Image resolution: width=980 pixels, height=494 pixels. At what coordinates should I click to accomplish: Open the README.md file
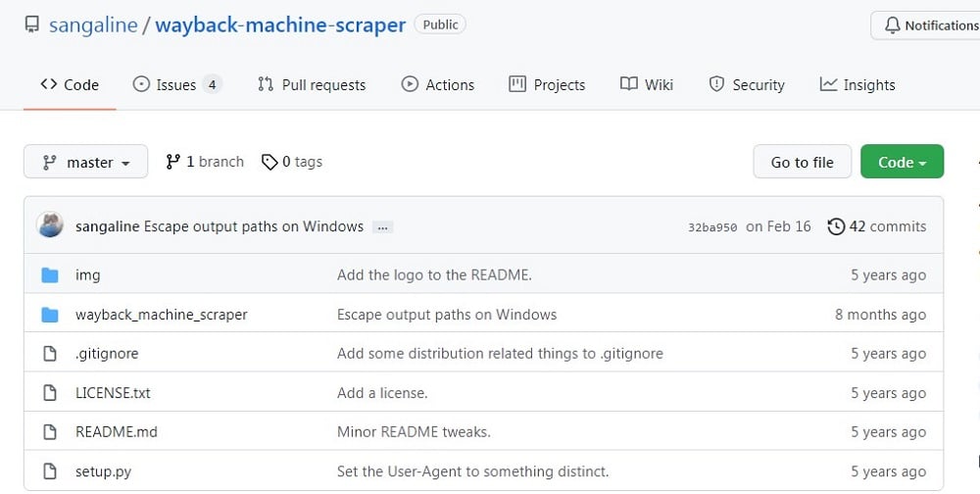point(117,431)
